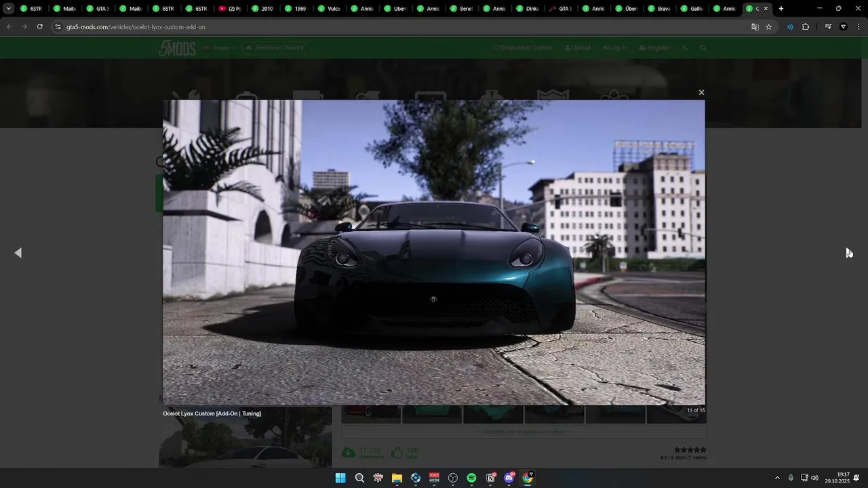Image resolution: width=868 pixels, height=488 pixels.
Task: Click the enlarged Ocelot Lynx car image
Action: coord(434,252)
